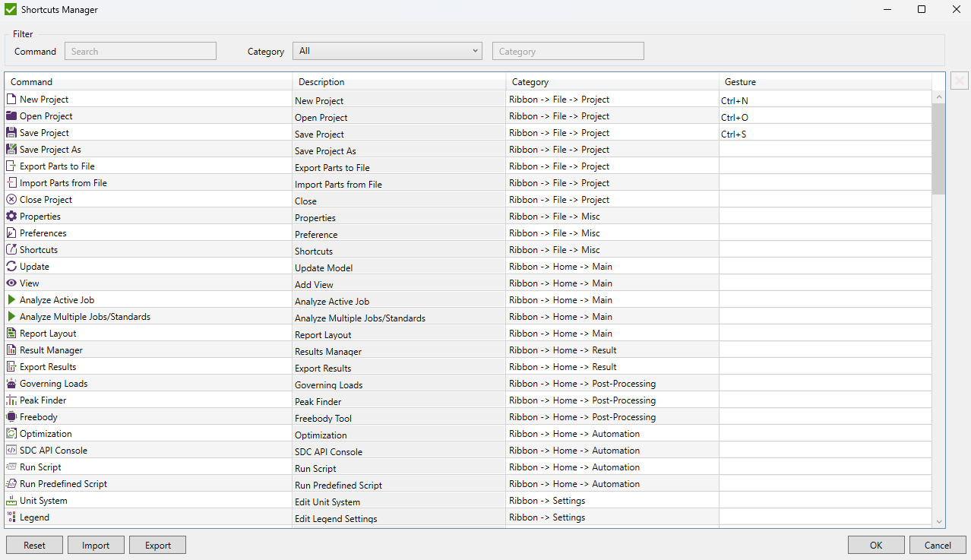Click the Analyze Active Job play icon

click(11, 300)
